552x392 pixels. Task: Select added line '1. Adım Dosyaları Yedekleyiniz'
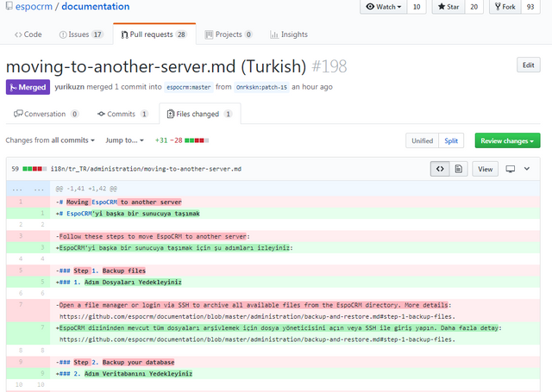click(x=273, y=282)
